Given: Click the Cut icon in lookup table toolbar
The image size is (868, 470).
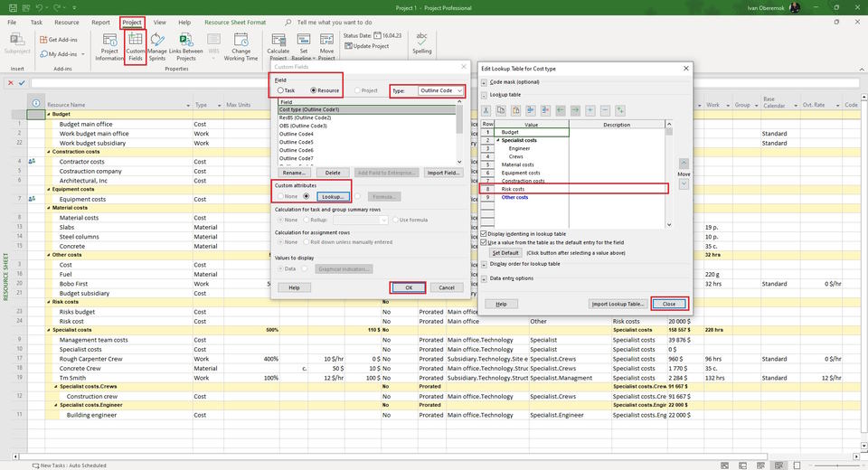Looking at the screenshot, I should (486, 110).
